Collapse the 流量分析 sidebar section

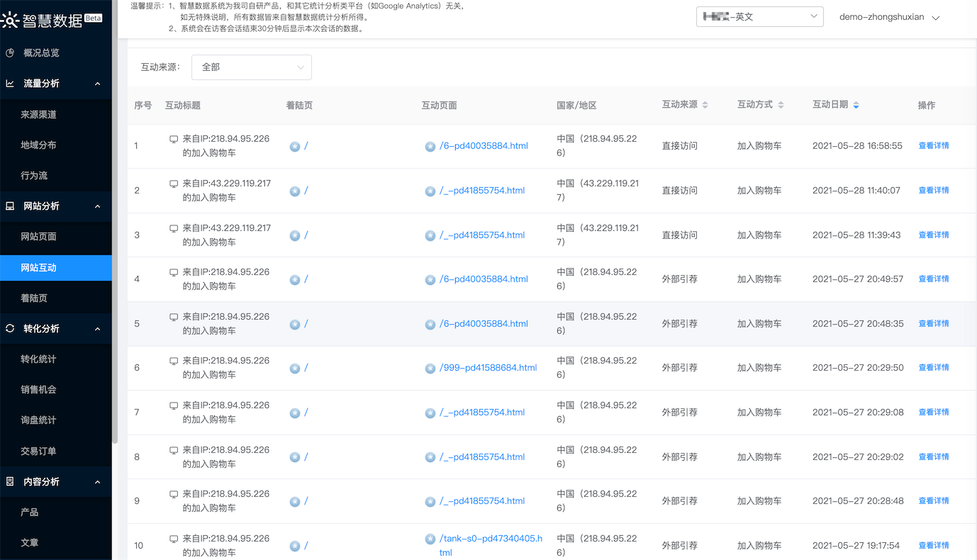pyautogui.click(x=98, y=84)
